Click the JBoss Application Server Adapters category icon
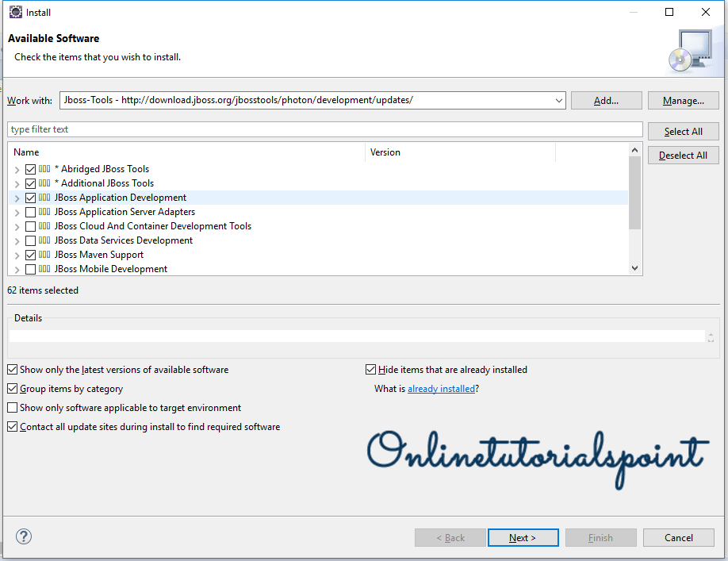The height and width of the screenshot is (561, 728). pos(45,211)
